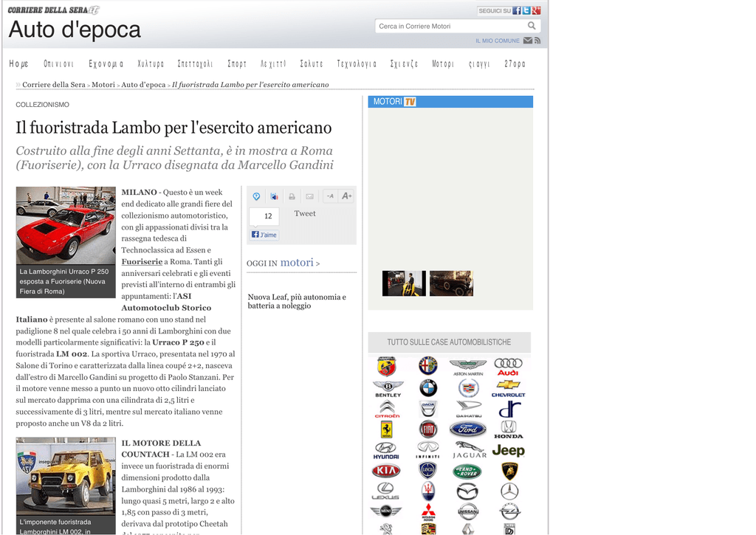Follow the Fuoriserie link in article
This screenshot has width=756, height=535.
click(x=142, y=262)
